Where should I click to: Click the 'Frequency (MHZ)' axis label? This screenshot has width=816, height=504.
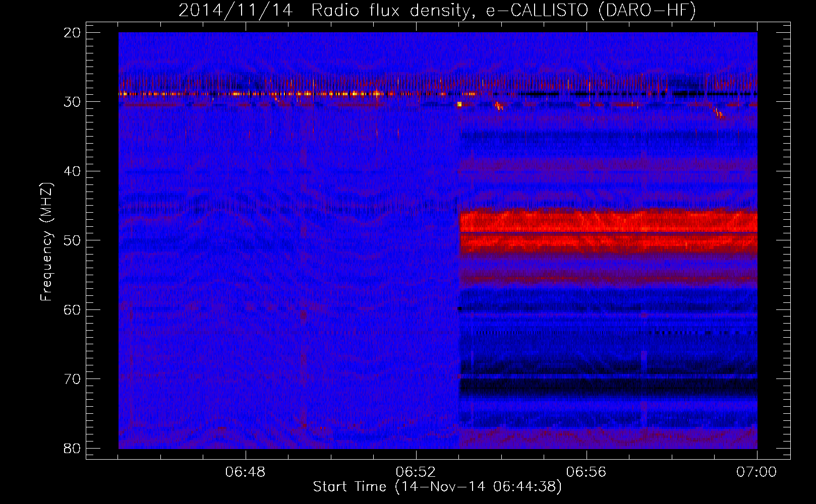(46, 242)
